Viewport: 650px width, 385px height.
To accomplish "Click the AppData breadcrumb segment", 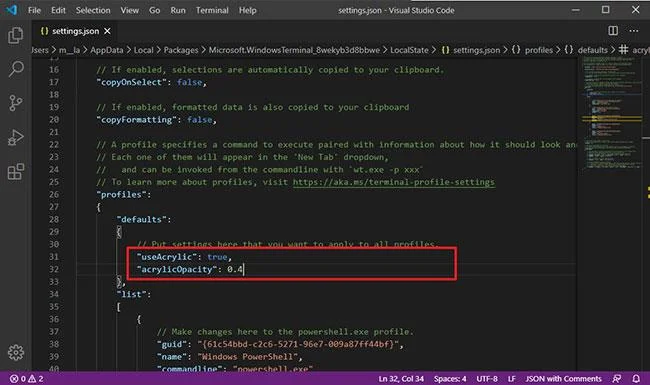I will 107,50.
